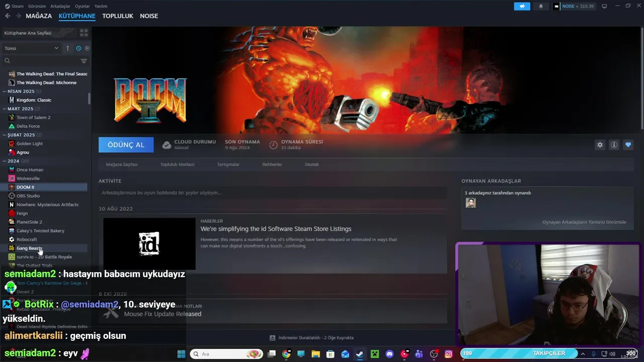Open the Yardım menu
Screen dimensions: 644x362
click(101, 6)
